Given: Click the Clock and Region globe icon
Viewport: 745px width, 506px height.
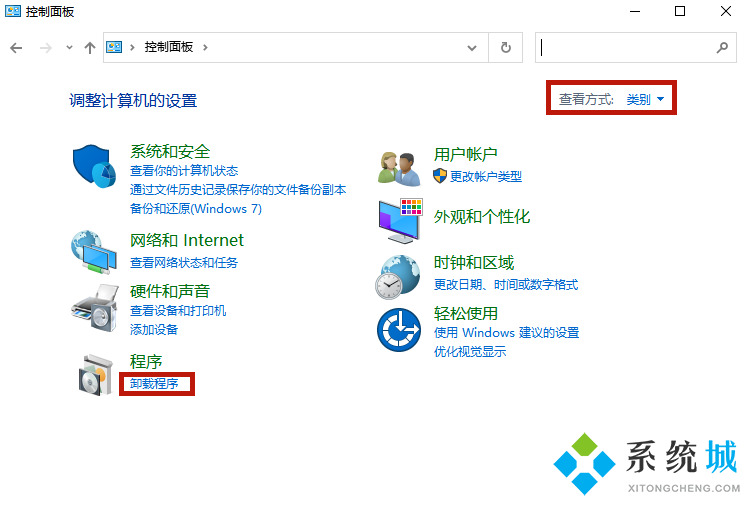Looking at the screenshot, I should (x=400, y=275).
